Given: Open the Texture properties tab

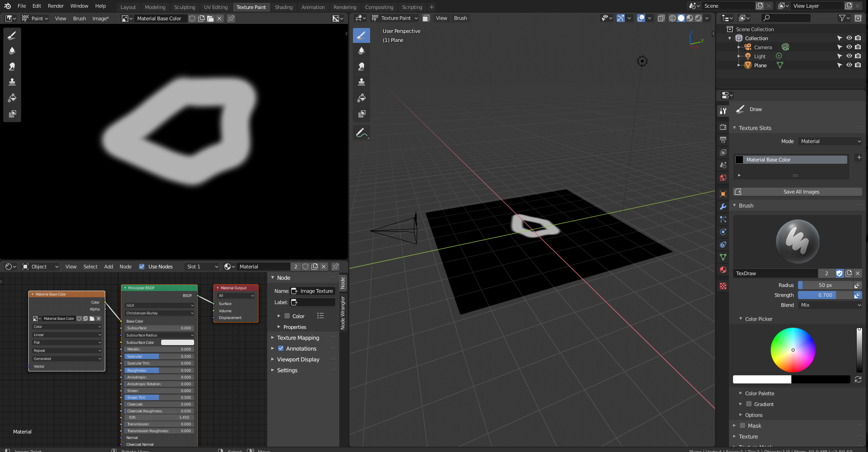Looking at the screenshot, I should click(723, 286).
